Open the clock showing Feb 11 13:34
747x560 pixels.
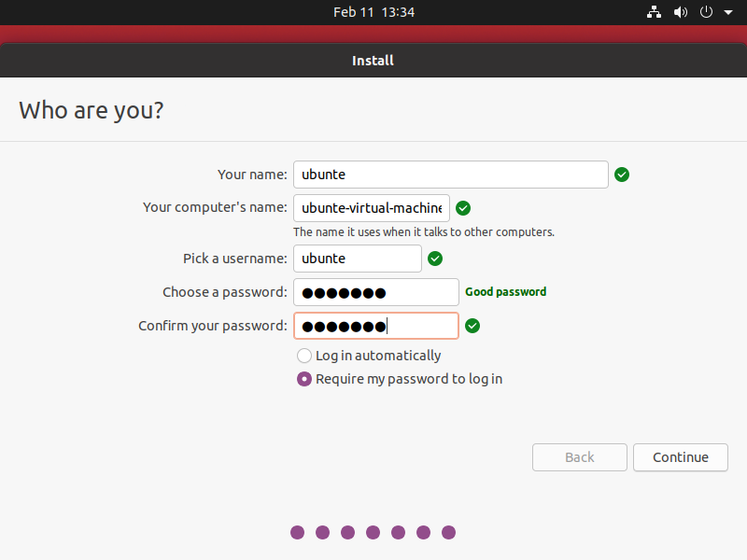[x=373, y=12]
